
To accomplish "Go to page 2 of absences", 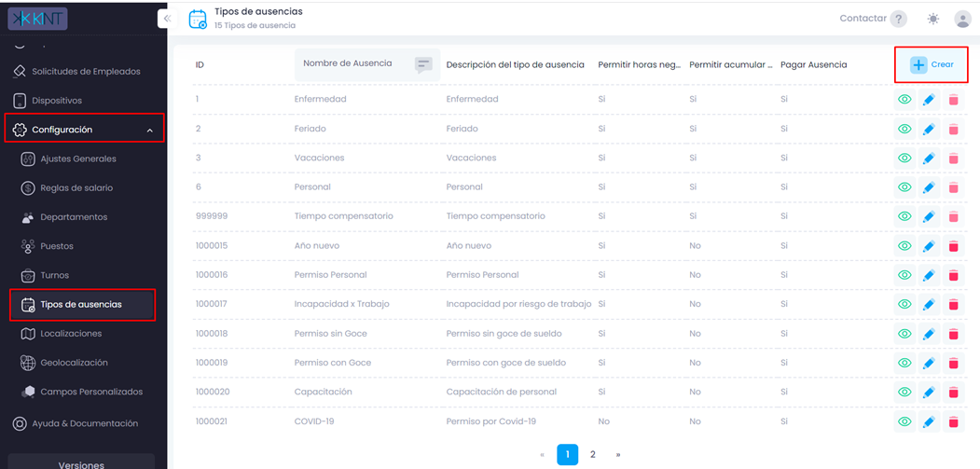I will tap(593, 455).
